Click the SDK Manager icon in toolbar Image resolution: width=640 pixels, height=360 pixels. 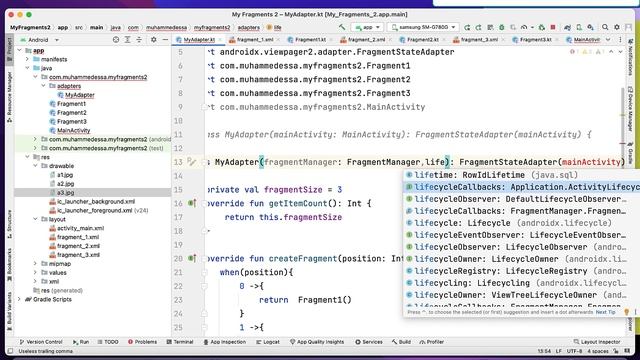[590, 27]
